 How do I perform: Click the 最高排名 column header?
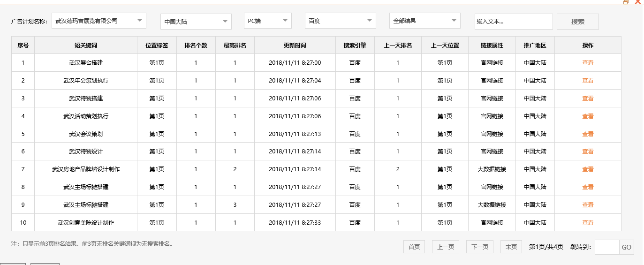[235, 45]
